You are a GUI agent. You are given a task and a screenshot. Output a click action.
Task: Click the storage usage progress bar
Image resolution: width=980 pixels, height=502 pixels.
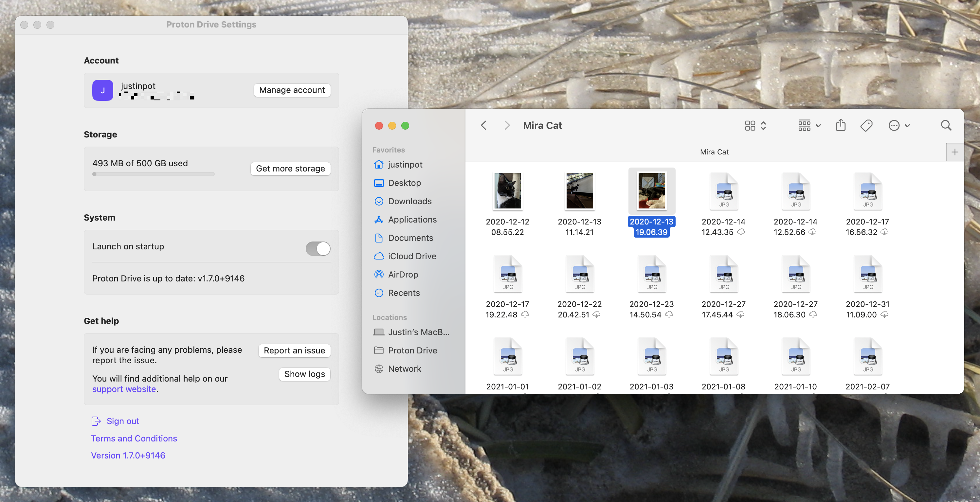[153, 174]
